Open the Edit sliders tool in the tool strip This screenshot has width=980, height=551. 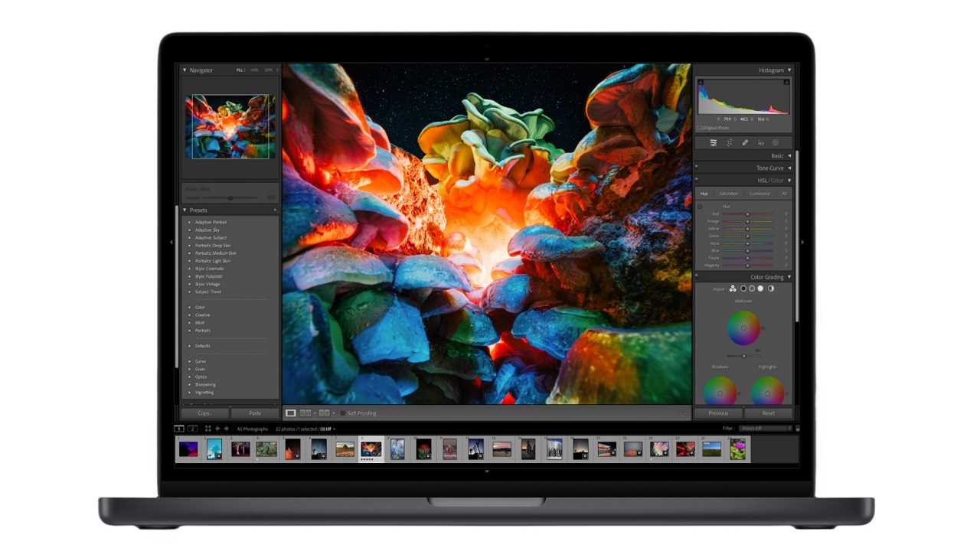(x=714, y=143)
